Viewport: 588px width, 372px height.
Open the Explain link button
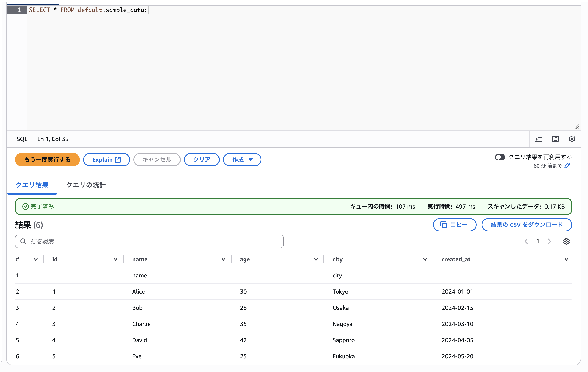click(x=106, y=160)
